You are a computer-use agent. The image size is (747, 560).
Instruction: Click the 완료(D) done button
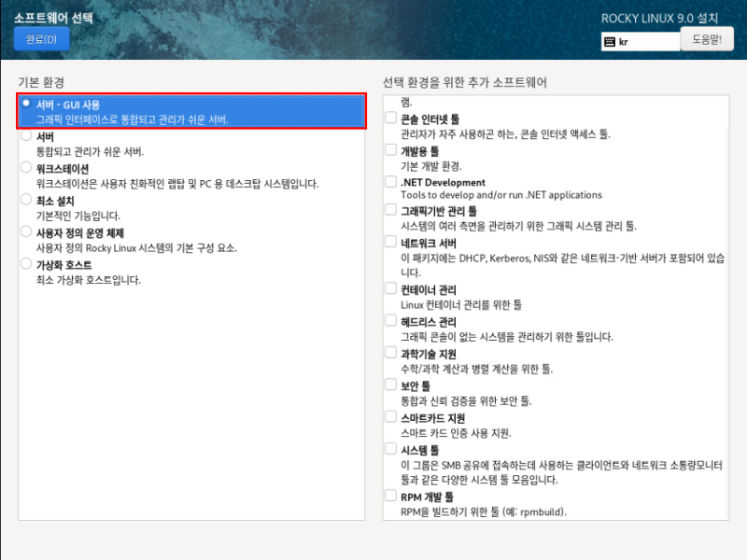tap(41, 39)
